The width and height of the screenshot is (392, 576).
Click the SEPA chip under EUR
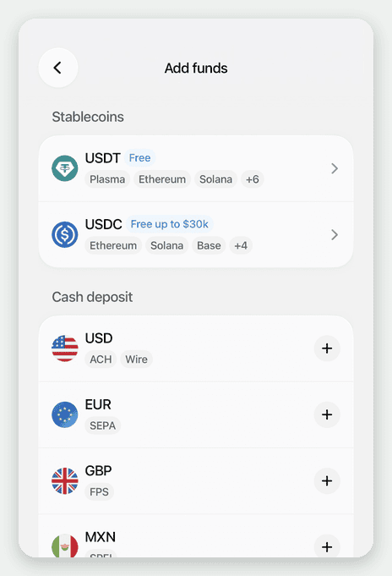coord(103,425)
